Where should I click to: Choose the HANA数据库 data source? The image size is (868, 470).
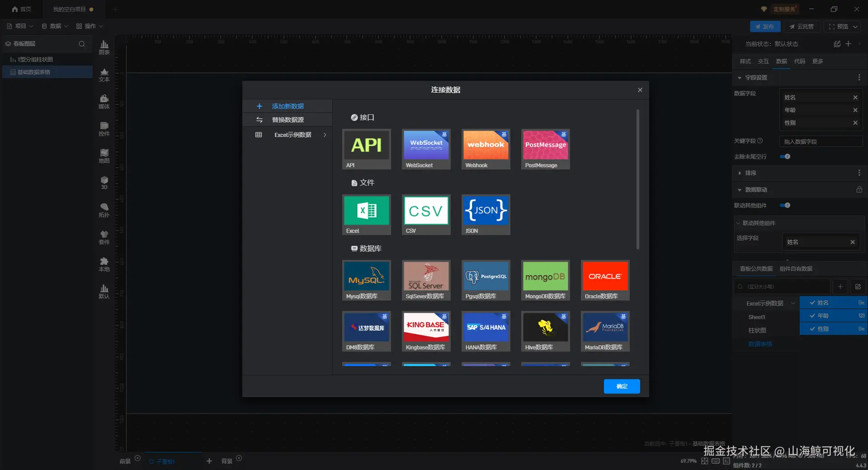486,331
